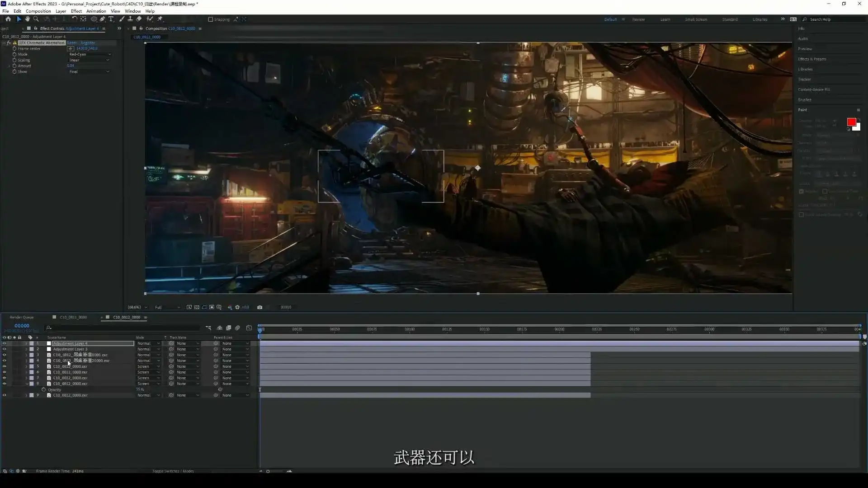868x488 pixels.
Task: Hide Adjustment Layer 4 with its eye icon
Action: (x=5, y=343)
